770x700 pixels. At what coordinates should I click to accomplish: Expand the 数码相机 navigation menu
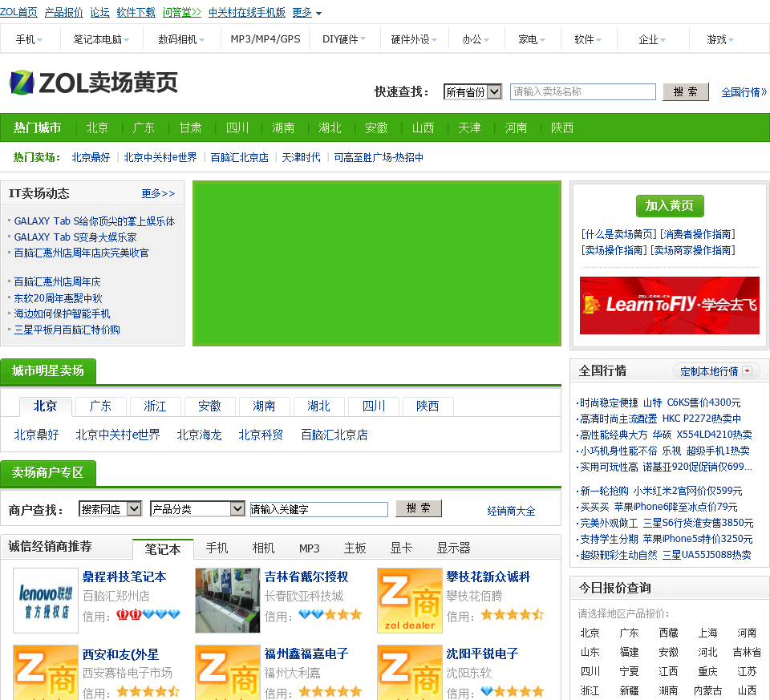[x=181, y=39]
